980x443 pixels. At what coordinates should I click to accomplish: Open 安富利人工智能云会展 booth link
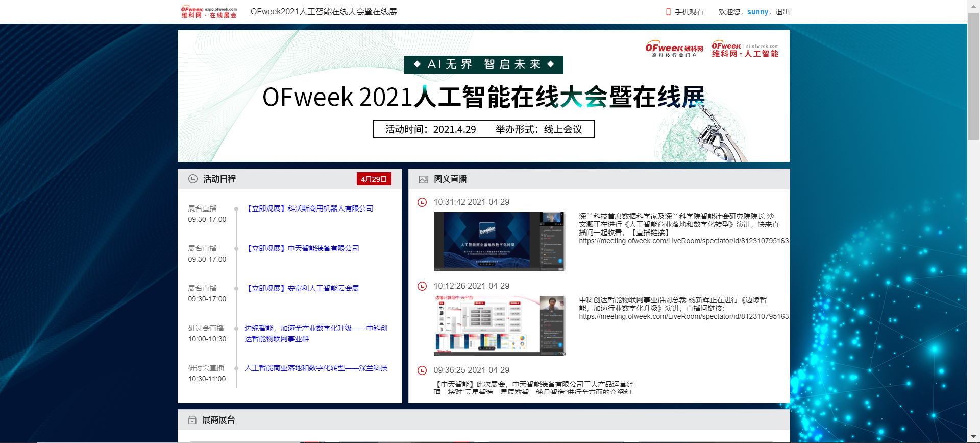pyautogui.click(x=302, y=288)
